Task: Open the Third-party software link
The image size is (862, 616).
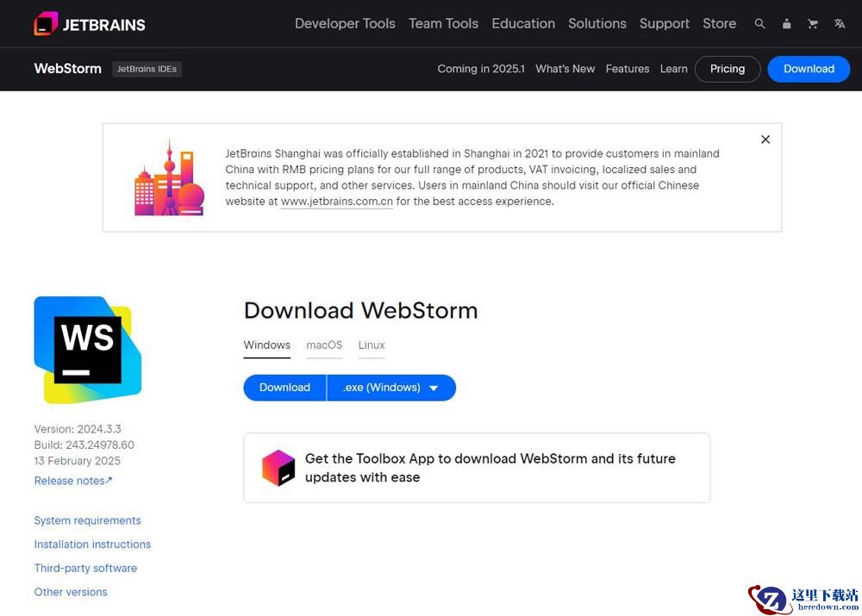Action: pos(85,569)
